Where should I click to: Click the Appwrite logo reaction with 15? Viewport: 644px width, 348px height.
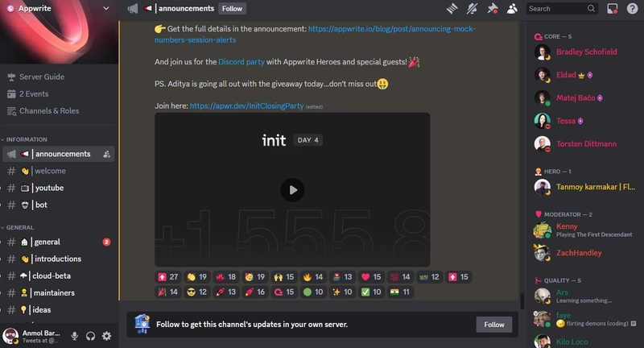point(284,292)
